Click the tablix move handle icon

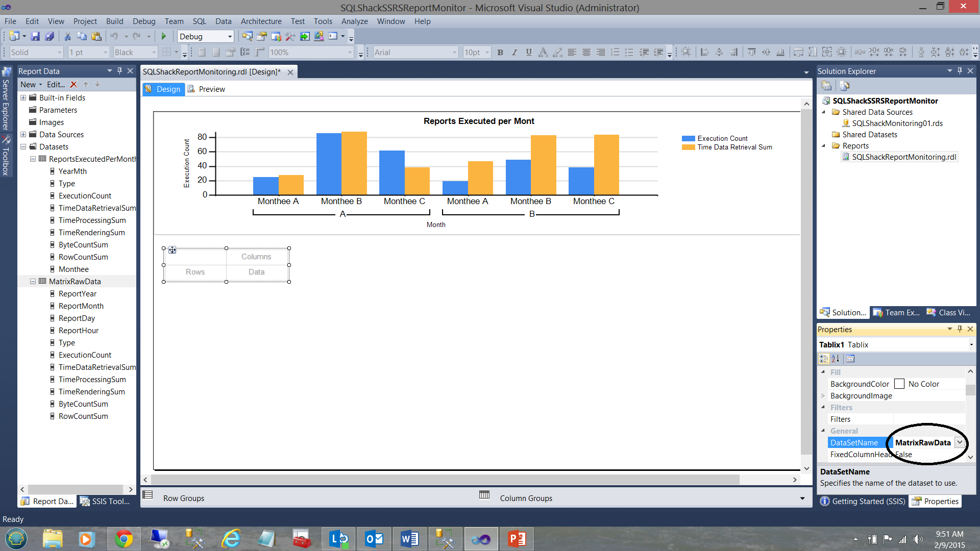(x=173, y=250)
